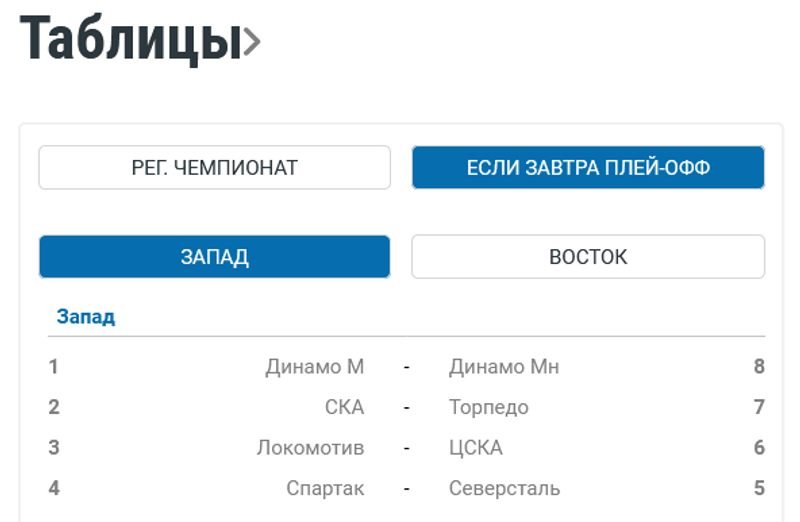Viewport: 800px width, 522px height.
Task: Select Северсталь in the pairings
Action: (x=505, y=489)
